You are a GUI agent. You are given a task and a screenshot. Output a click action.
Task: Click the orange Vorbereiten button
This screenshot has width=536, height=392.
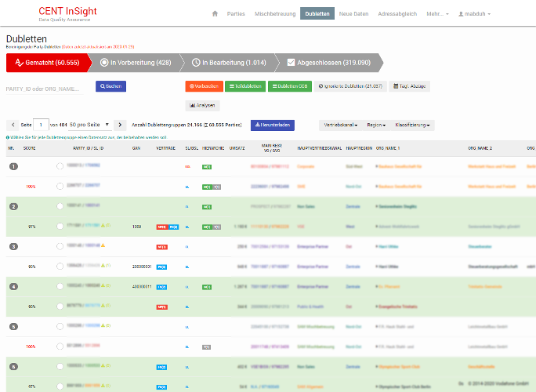pos(205,86)
